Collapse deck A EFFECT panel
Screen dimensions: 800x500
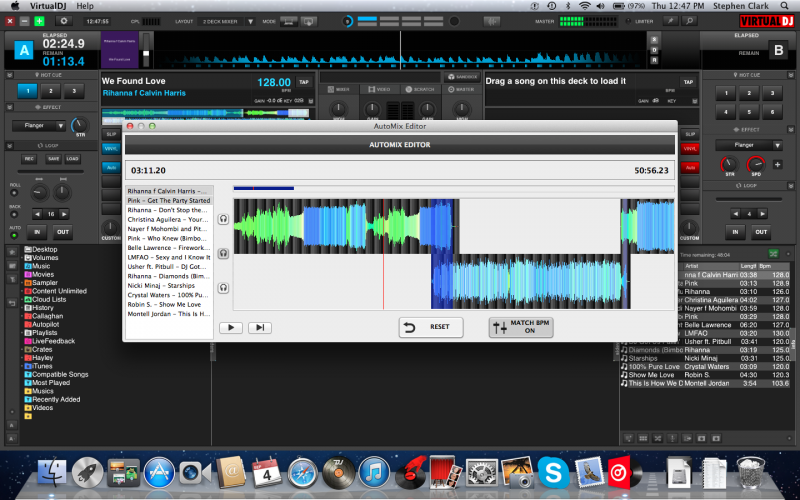click(10, 107)
